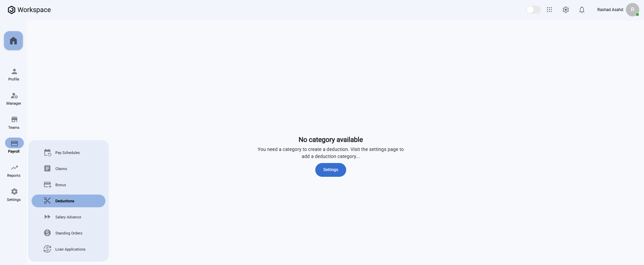
Task: Open the Profile section
Action: tap(14, 75)
